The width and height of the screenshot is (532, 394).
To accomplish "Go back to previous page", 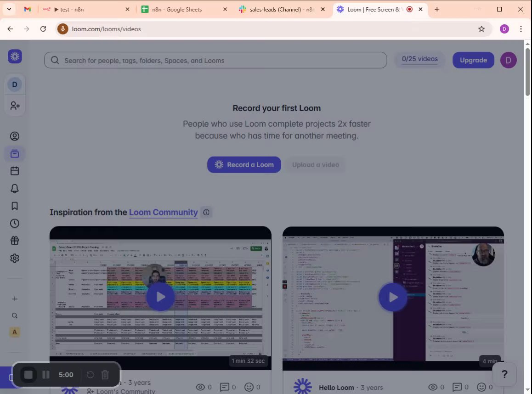I will coord(10,29).
